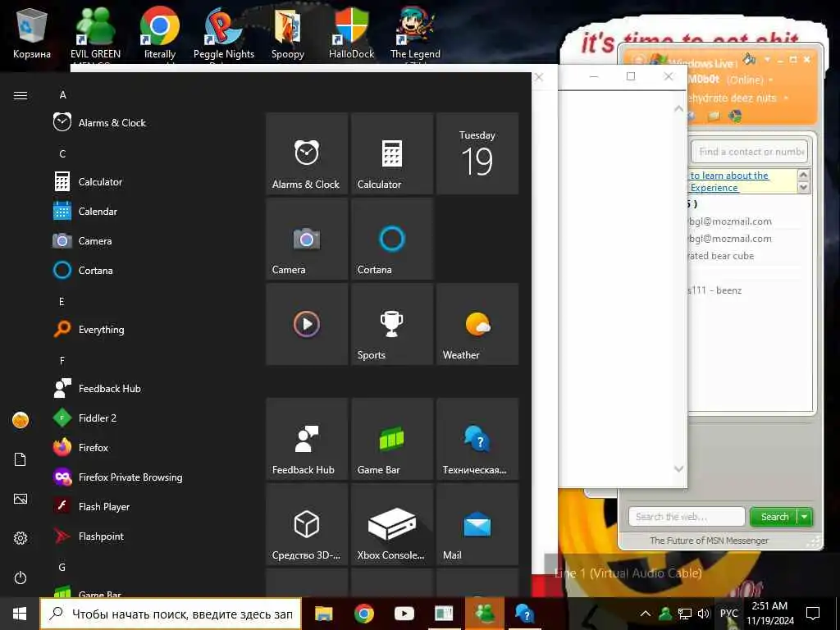Image resolution: width=840 pixels, height=630 pixels.
Task: Click the Calculator tile
Action: [x=392, y=153]
